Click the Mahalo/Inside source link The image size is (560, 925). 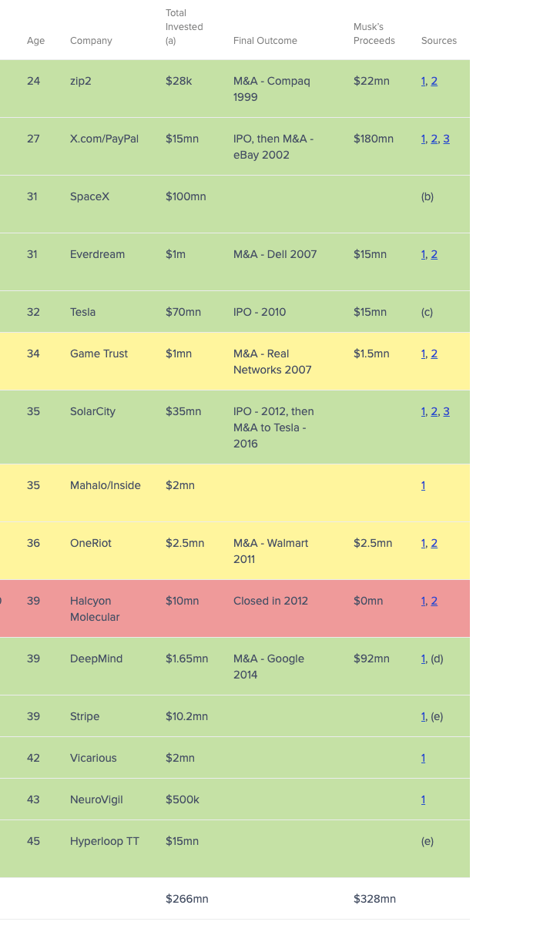423,485
